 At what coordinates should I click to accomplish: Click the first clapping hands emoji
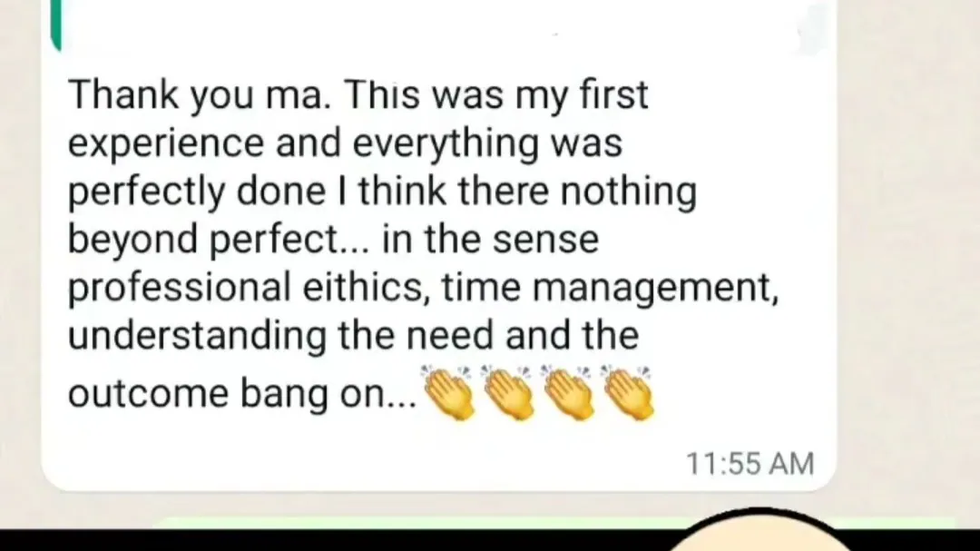[x=447, y=392]
